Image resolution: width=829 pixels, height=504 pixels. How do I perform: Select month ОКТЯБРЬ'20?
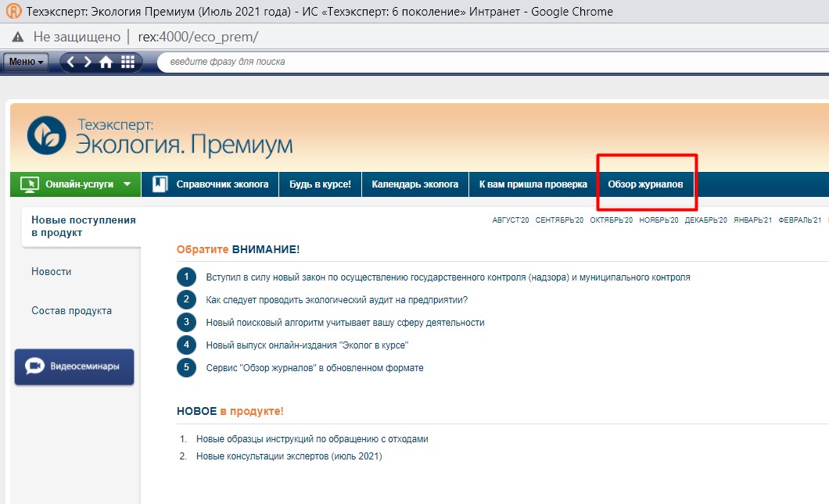point(611,220)
